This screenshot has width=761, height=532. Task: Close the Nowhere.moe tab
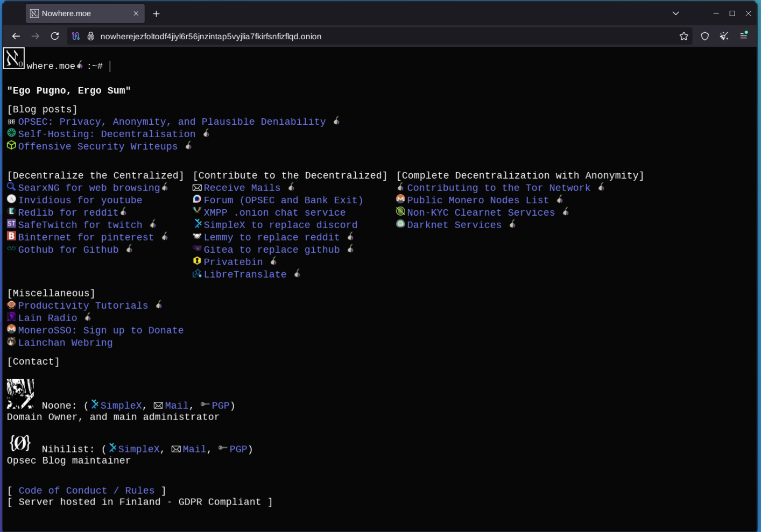point(136,13)
